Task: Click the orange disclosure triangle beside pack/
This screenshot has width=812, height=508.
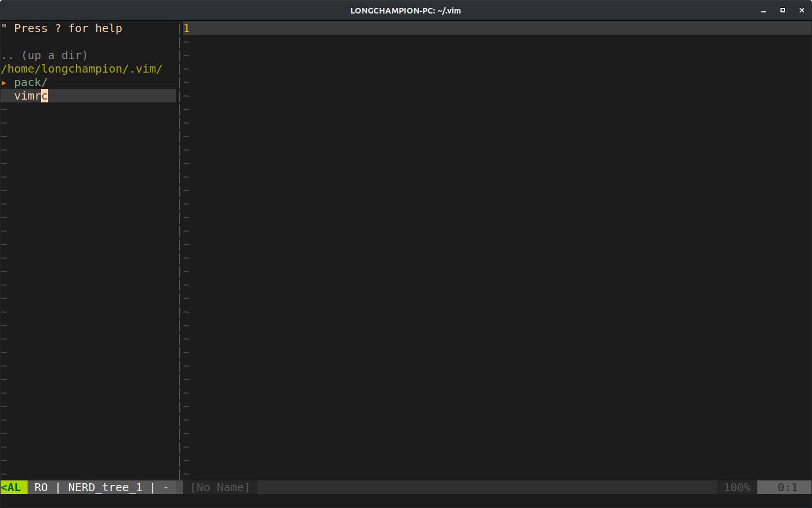Action: pyautogui.click(x=5, y=82)
